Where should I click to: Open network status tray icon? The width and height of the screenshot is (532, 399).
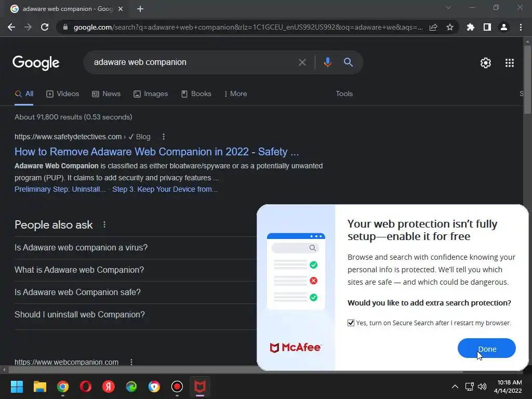470,387
